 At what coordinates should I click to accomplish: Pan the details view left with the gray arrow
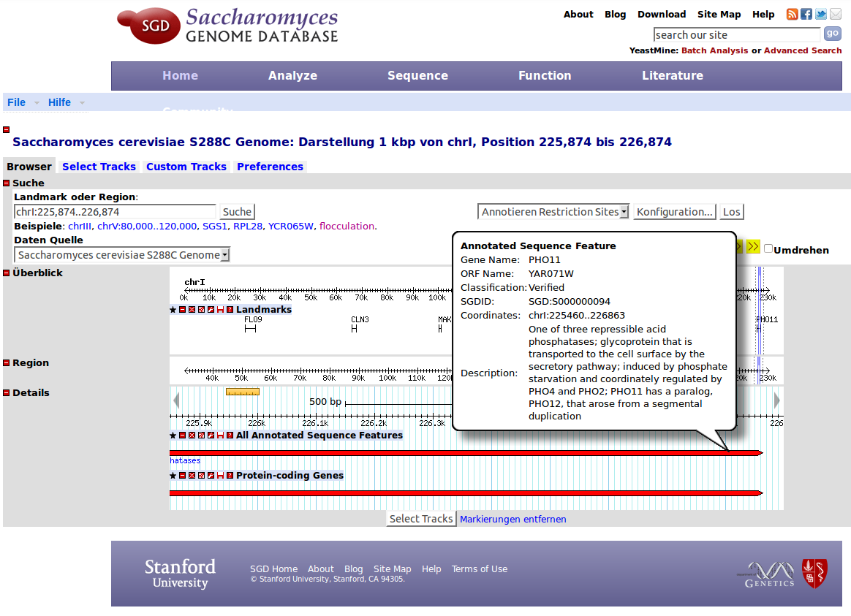[x=176, y=400]
